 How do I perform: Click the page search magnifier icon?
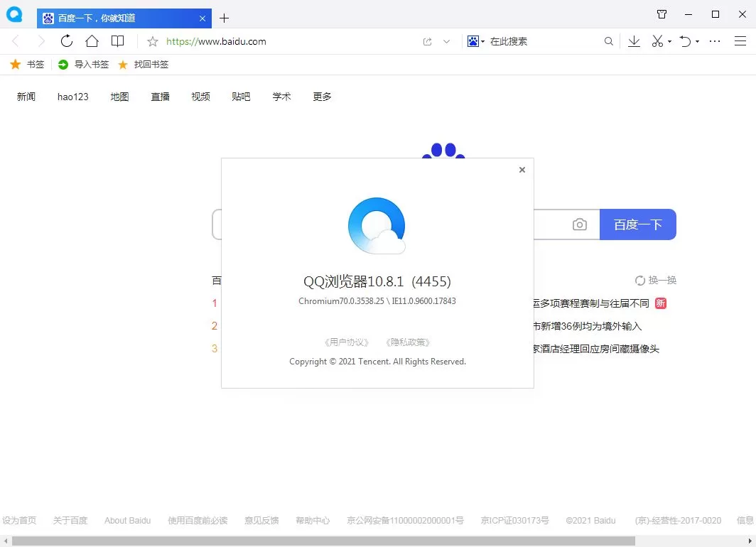[608, 41]
